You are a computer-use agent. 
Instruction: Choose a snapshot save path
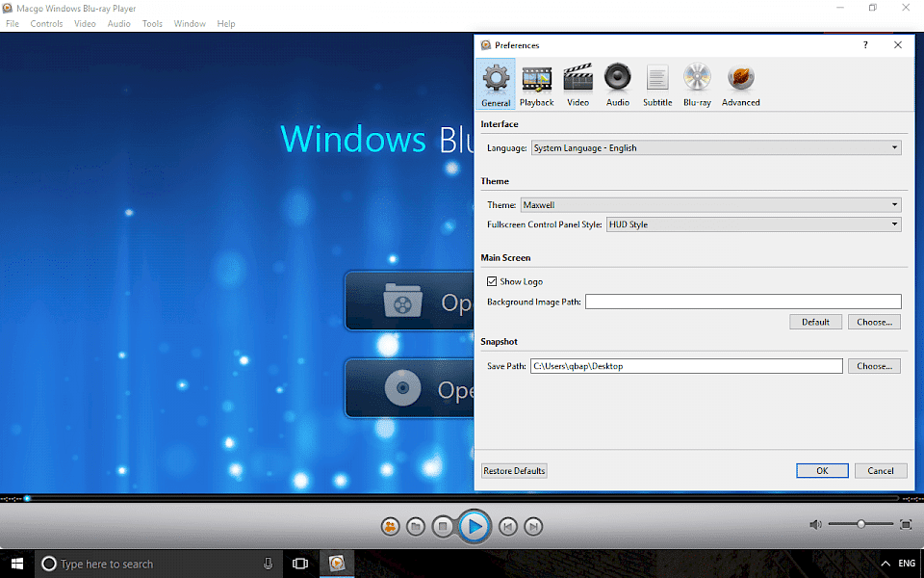[x=875, y=366]
